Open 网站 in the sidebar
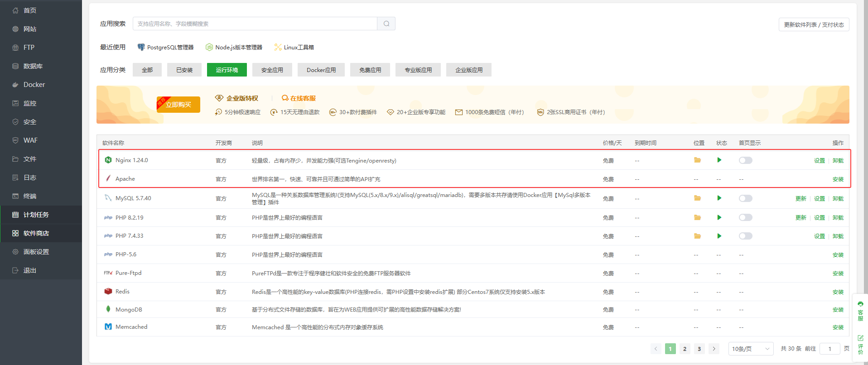The height and width of the screenshot is (365, 868). pos(41,29)
